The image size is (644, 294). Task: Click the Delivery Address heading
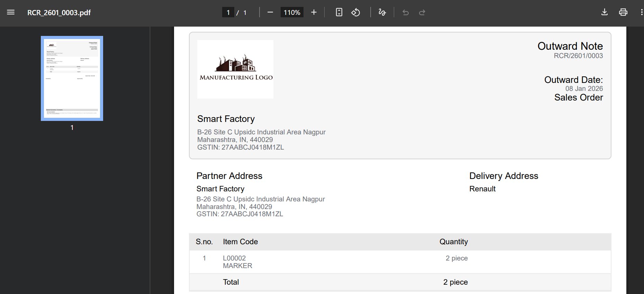(504, 176)
